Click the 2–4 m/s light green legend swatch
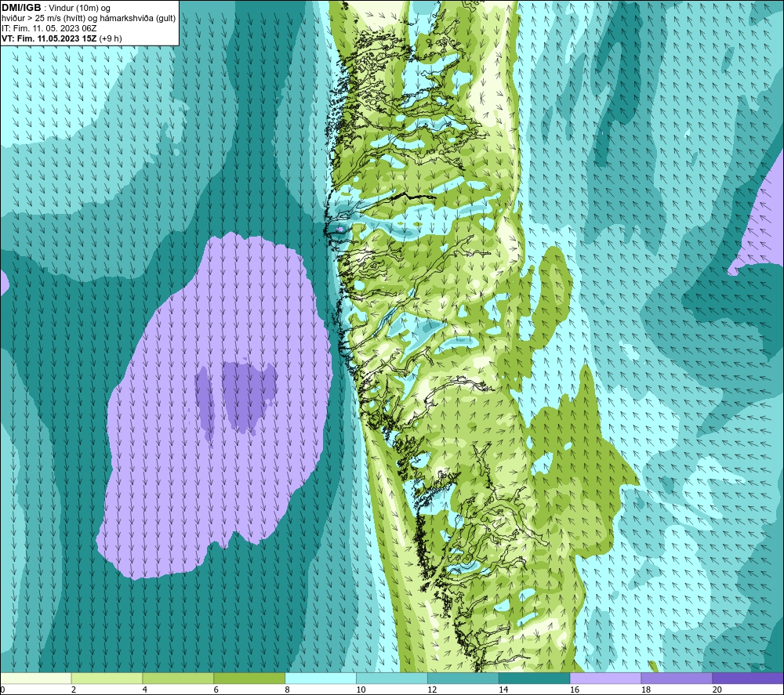 pos(107,678)
